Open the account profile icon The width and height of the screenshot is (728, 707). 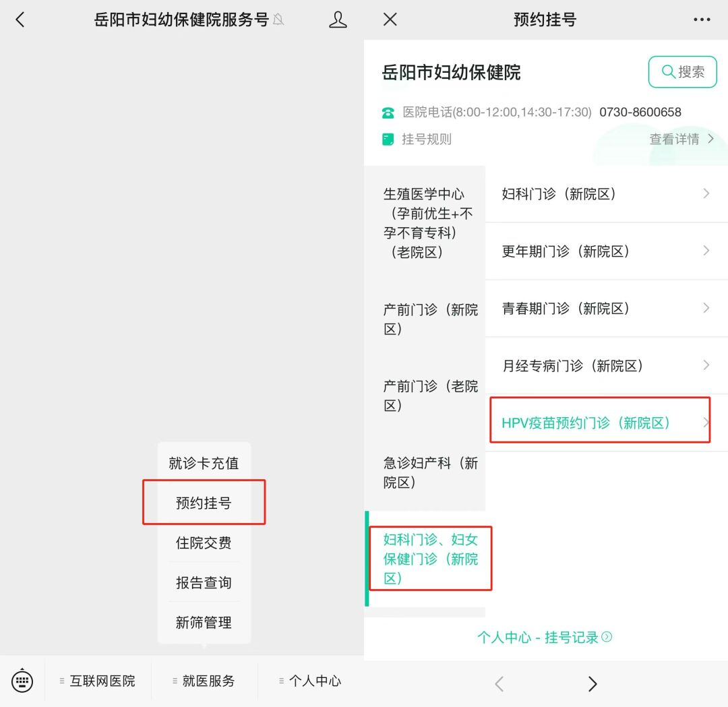338,20
